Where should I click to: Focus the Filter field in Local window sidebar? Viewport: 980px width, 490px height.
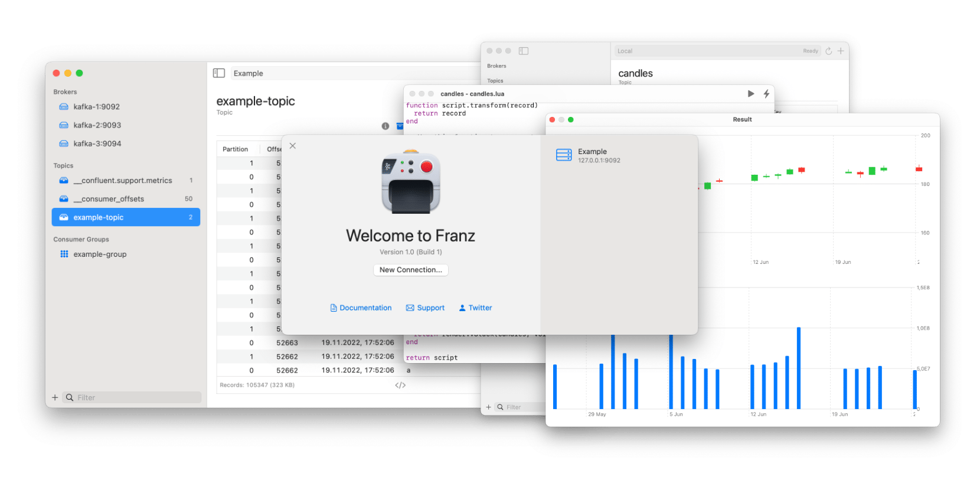pyautogui.click(x=521, y=407)
